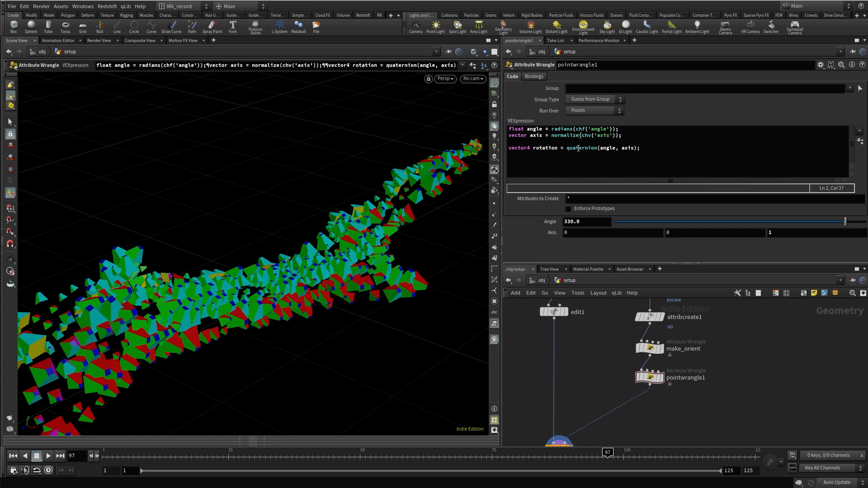This screenshot has height=488, width=868.
Task: Open the Run Over Points dropdown
Action: pyautogui.click(x=595, y=111)
